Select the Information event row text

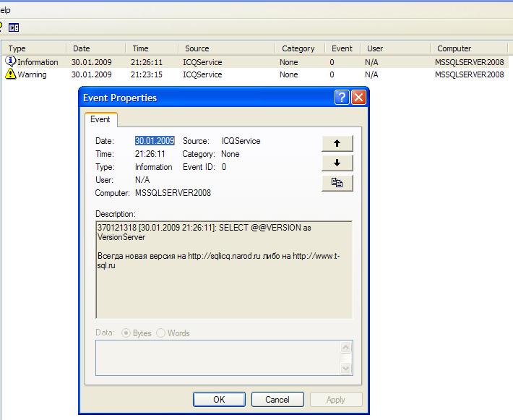[x=38, y=62]
